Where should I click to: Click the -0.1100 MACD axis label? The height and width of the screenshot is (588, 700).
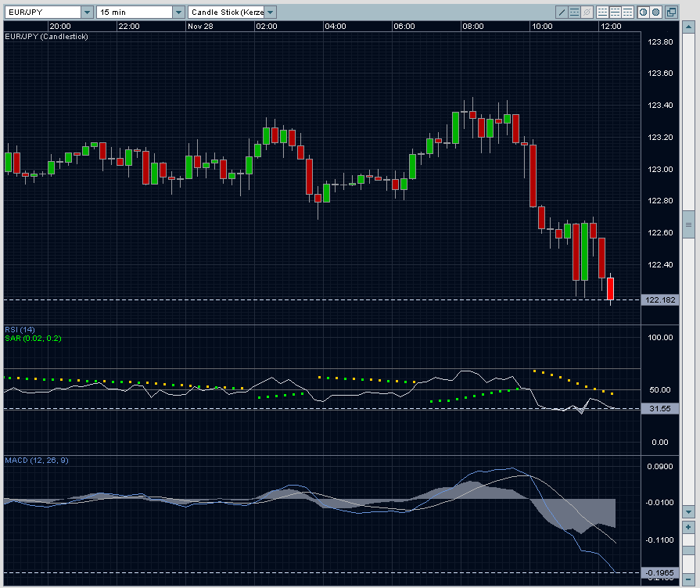point(660,540)
